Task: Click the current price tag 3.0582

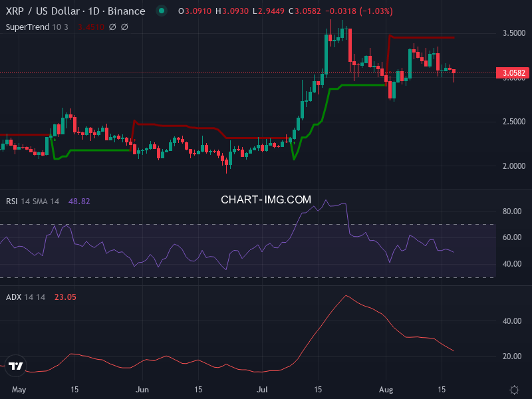Action: [513, 73]
